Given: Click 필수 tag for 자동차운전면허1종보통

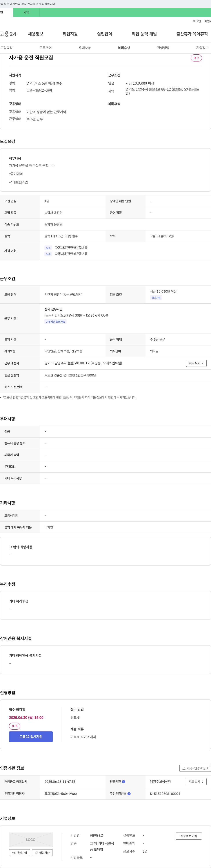Looking at the screenshot, I should 48,248.
